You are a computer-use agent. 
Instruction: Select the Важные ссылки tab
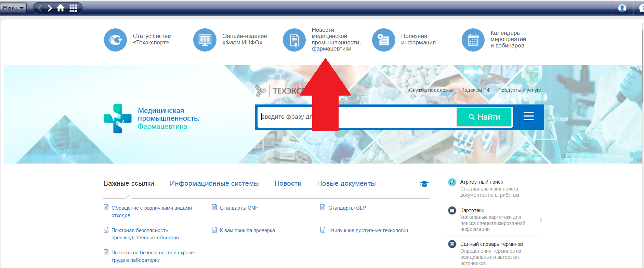coord(129,184)
